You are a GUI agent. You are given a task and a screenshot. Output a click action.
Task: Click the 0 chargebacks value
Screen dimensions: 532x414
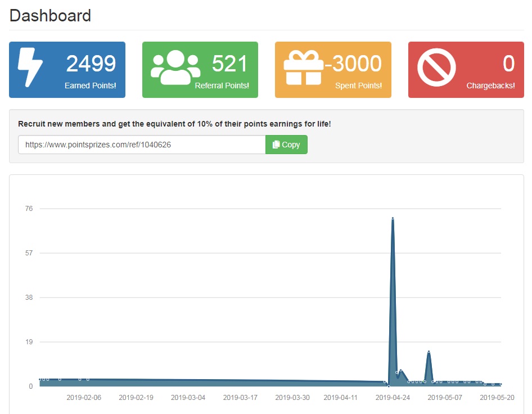click(508, 64)
